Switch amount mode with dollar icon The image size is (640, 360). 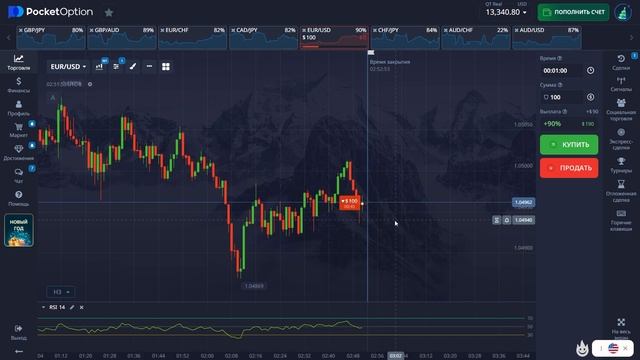click(591, 97)
